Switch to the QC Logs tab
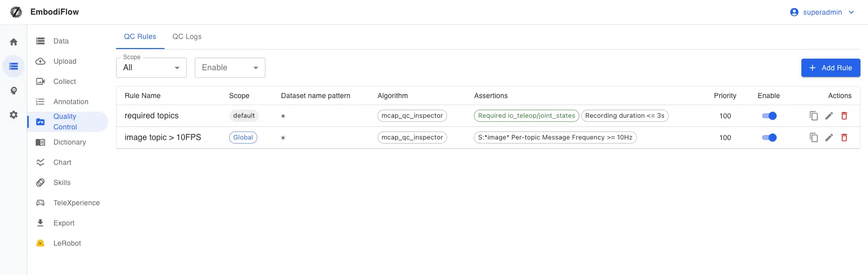Viewport: 868px width, 275px height. pos(187,36)
